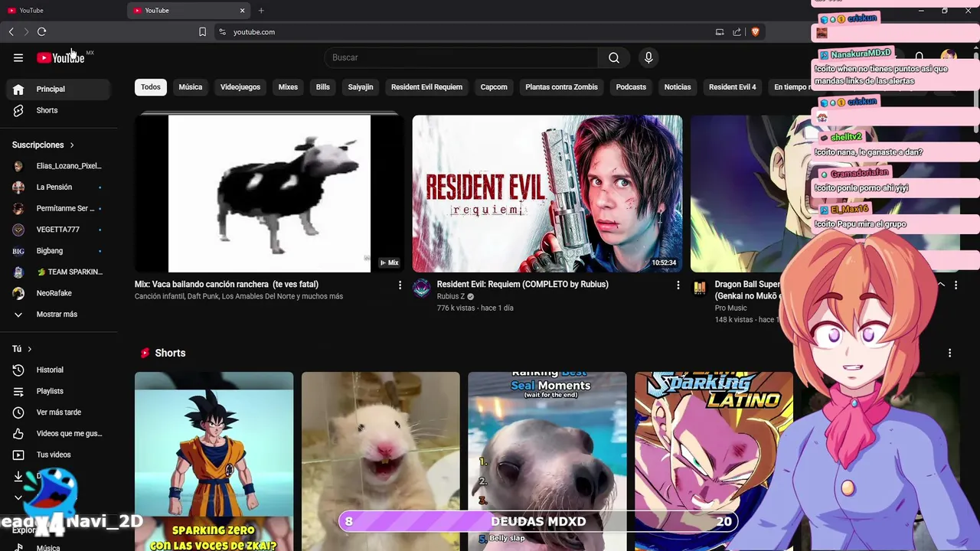Open TEAM SPARKING subscription channel
The image size is (980, 551).
58,272
